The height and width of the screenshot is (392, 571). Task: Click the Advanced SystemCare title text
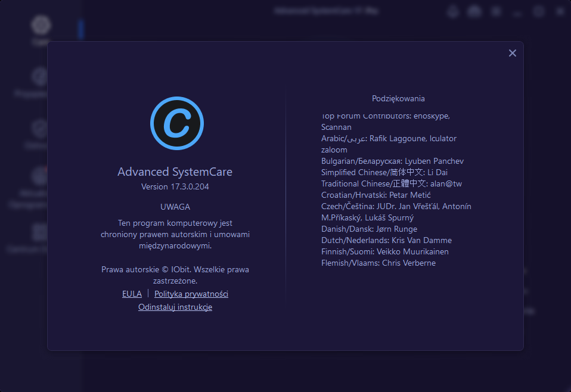point(175,172)
